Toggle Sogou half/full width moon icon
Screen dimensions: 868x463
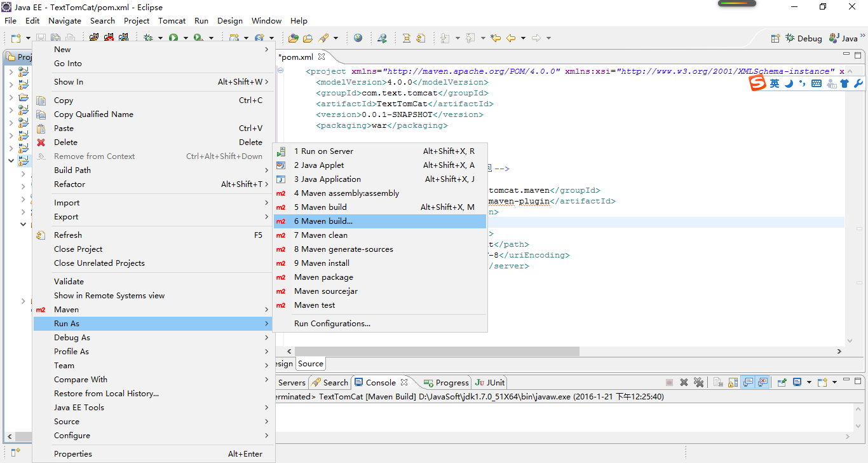pos(789,83)
